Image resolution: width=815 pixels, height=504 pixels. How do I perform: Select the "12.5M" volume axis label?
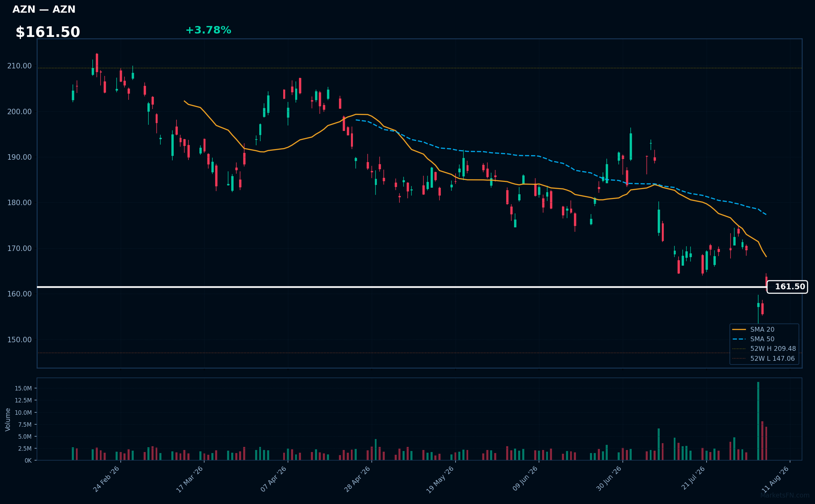(23, 400)
